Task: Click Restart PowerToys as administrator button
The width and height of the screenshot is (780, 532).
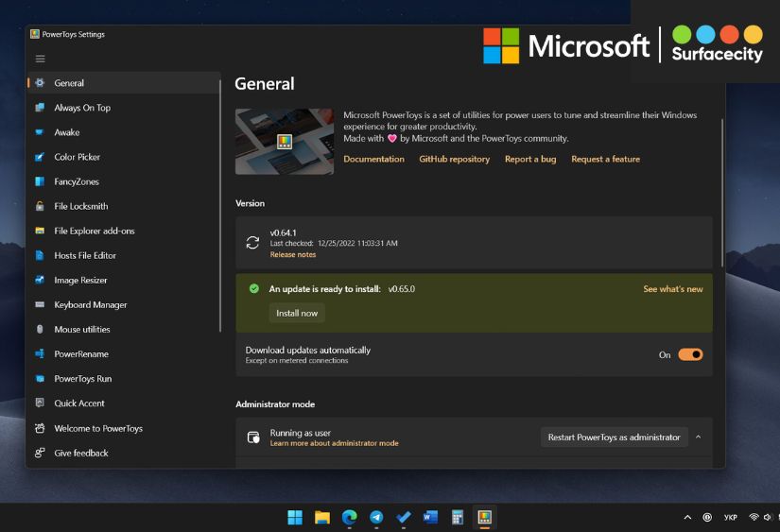Action: [x=614, y=438]
